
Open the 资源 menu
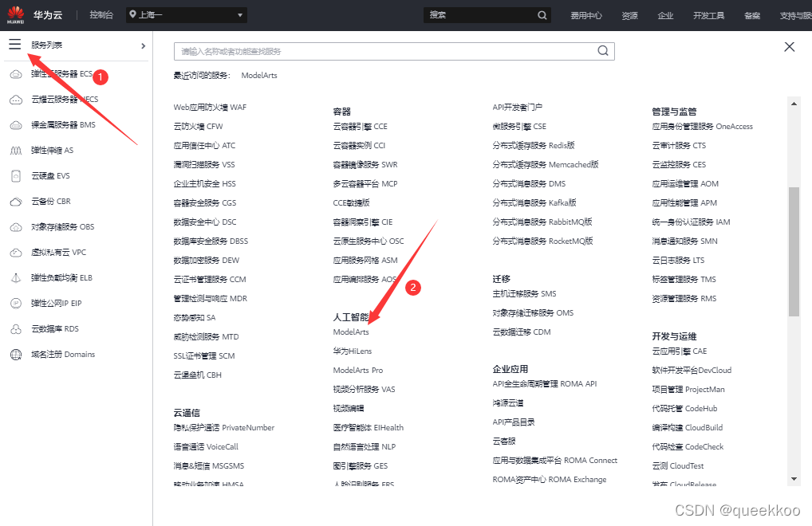[629, 15]
